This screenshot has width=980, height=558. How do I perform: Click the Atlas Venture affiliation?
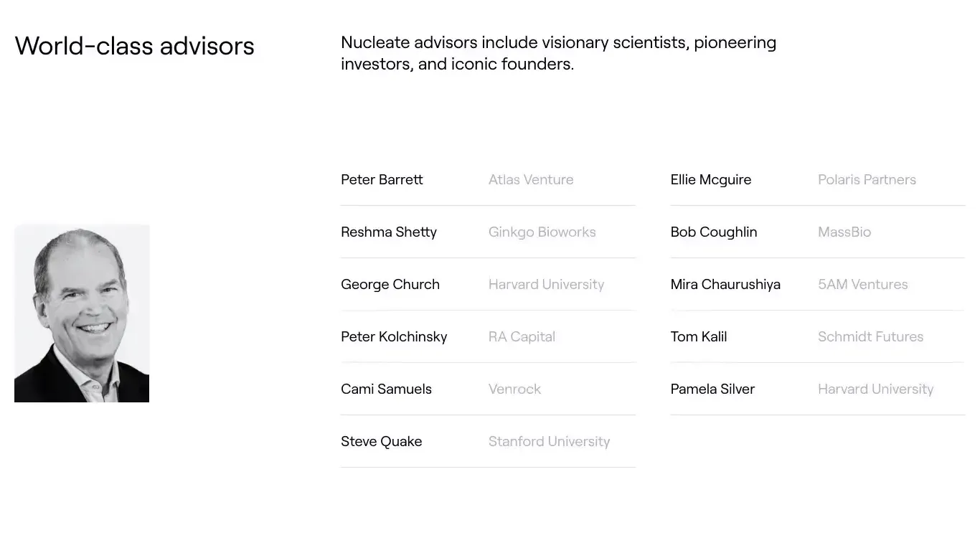[x=531, y=179]
